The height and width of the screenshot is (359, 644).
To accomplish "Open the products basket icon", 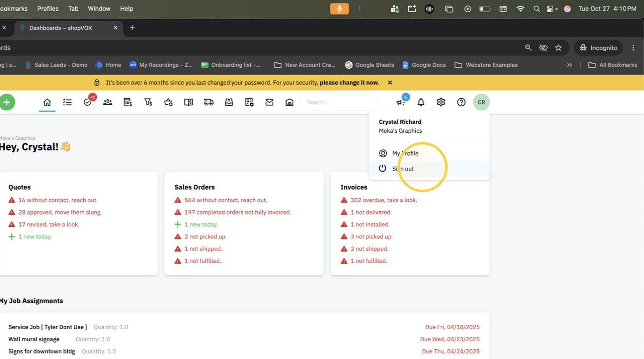I will coord(168,102).
